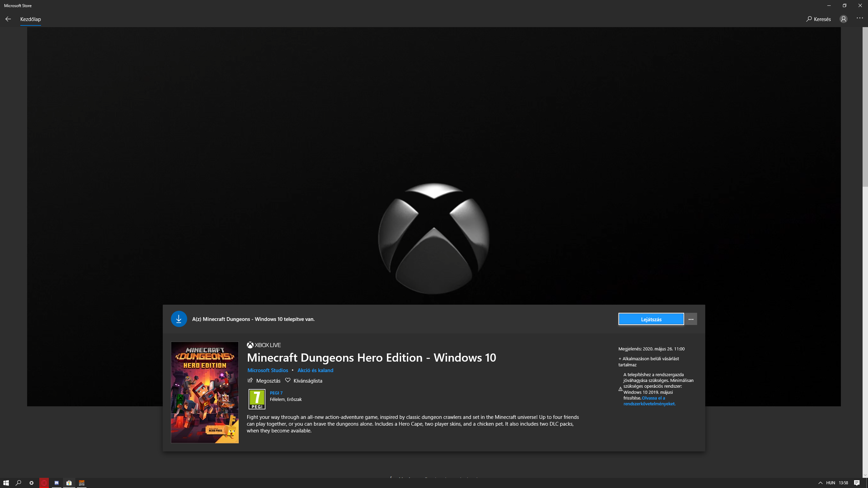
Task: Open the Microsoft Studios publisher link
Action: (268, 370)
